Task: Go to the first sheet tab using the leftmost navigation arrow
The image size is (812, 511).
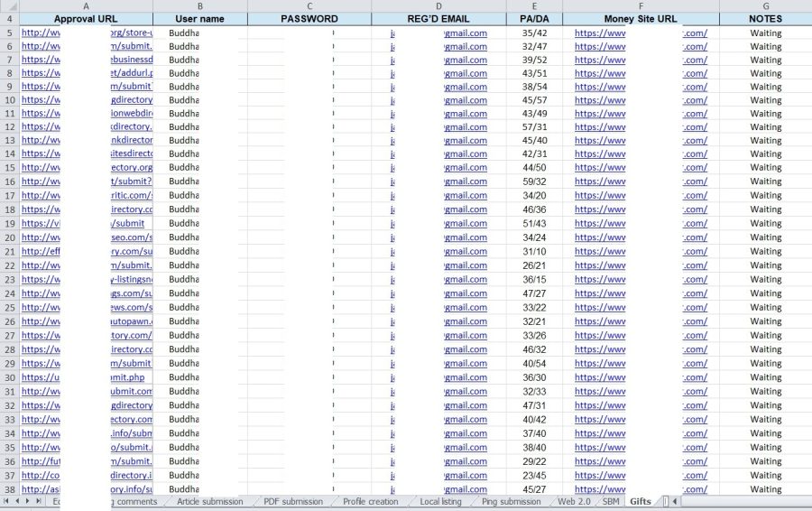Action: coord(6,501)
